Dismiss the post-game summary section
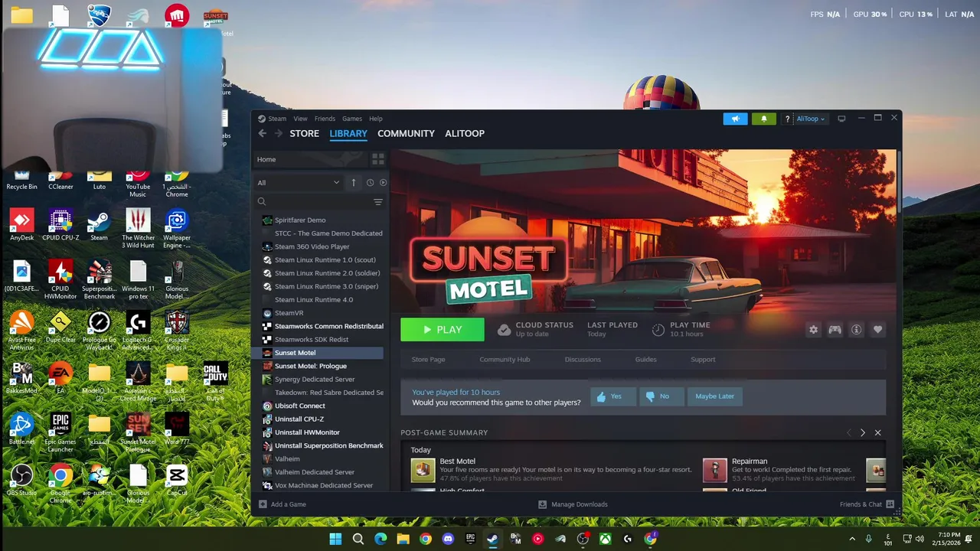Image resolution: width=980 pixels, height=551 pixels. (878, 433)
